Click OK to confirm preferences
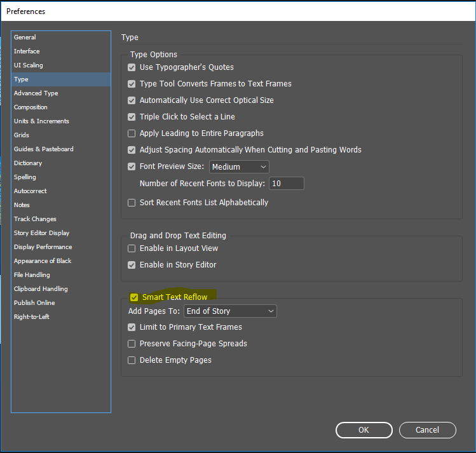 (x=364, y=430)
